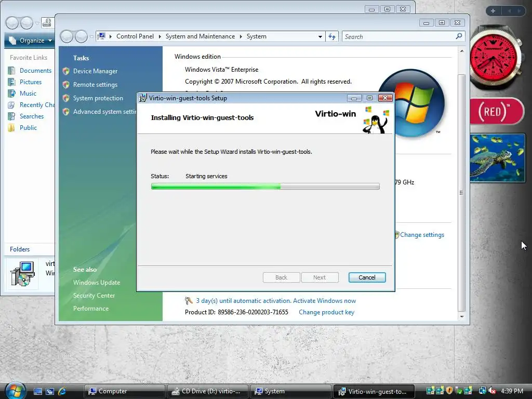Click the System protection shield icon
The height and width of the screenshot is (399, 532).
66,98
